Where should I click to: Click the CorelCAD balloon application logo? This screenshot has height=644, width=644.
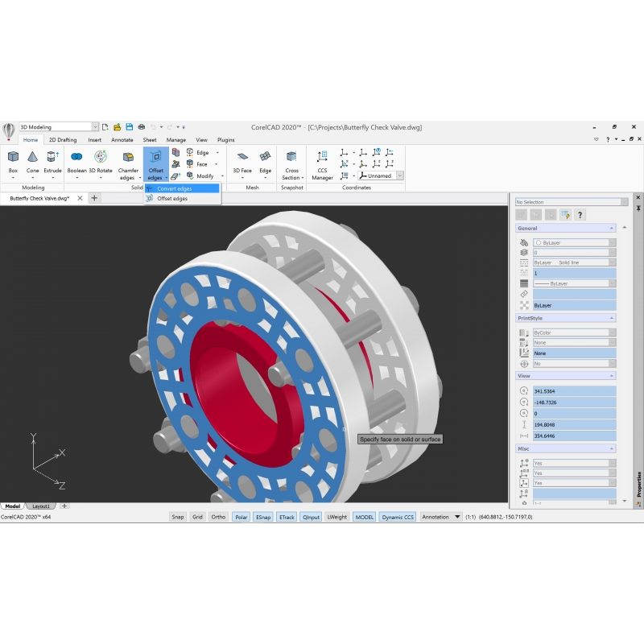click(9, 131)
